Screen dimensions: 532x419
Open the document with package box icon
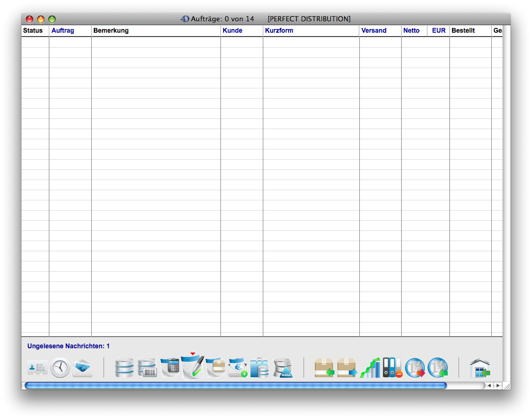click(216, 368)
